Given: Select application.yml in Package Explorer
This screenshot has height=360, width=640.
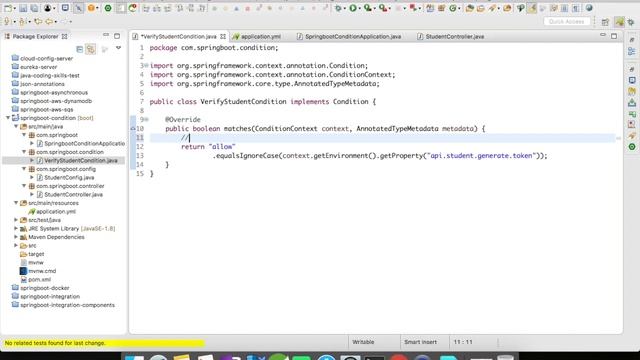Looking at the screenshot, I should click(56, 211).
